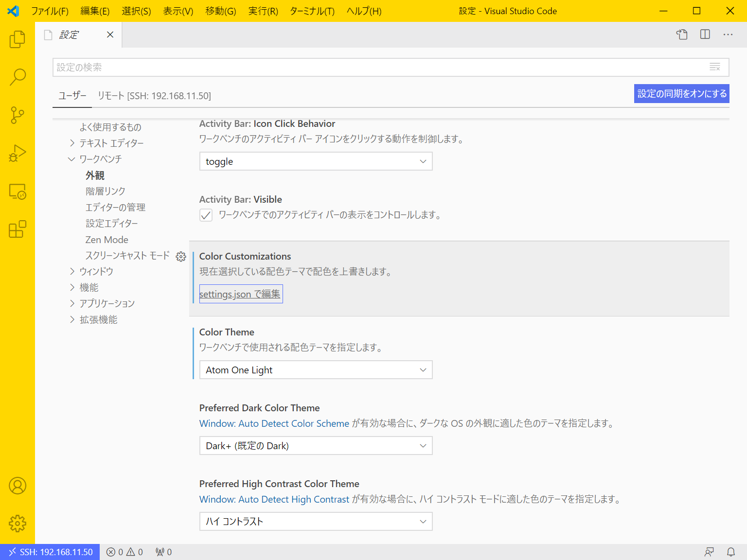Click 設定の同期をオンにする button

[682, 94]
